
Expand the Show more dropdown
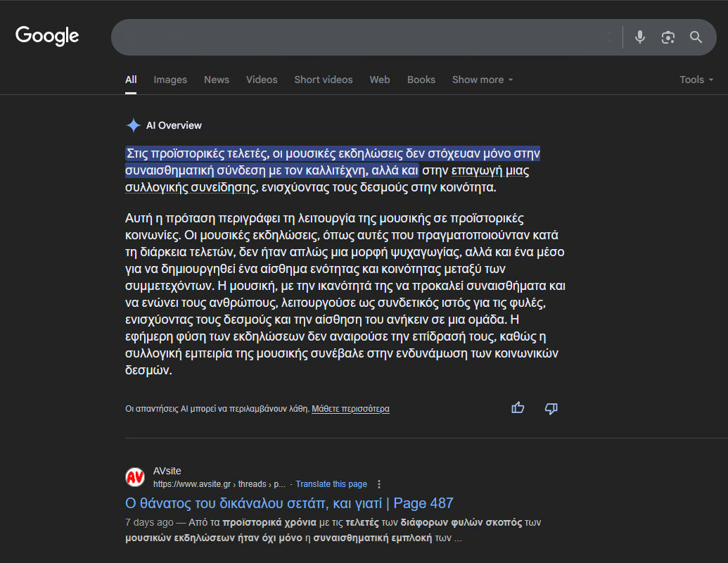click(x=482, y=80)
